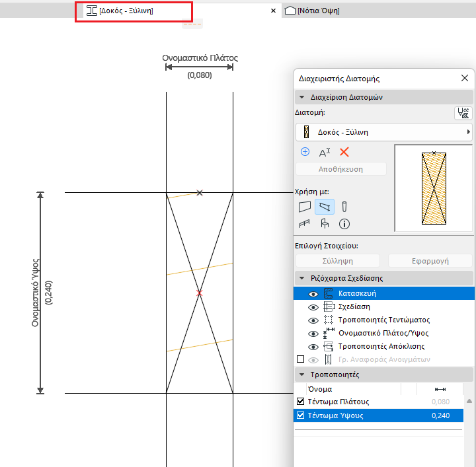Collapse the Ριζόχαρτα Σχεδίασης section

click(x=302, y=278)
